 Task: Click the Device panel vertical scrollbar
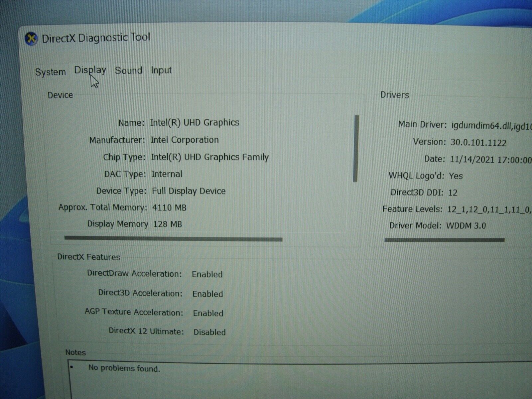(x=356, y=149)
